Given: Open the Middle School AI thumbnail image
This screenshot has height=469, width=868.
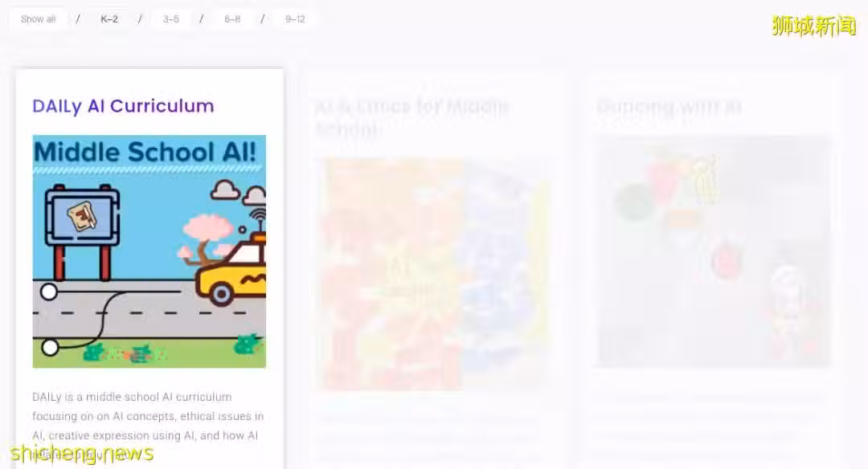Looking at the screenshot, I should click(149, 251).
